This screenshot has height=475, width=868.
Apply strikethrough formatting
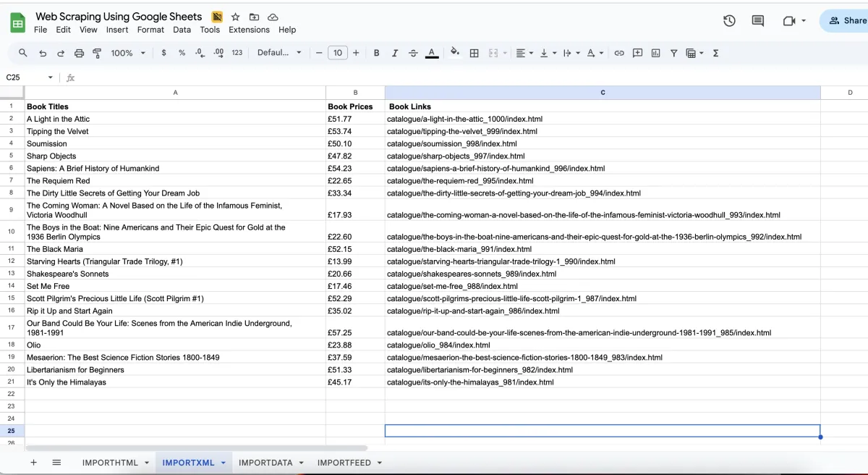coord(413,53)
